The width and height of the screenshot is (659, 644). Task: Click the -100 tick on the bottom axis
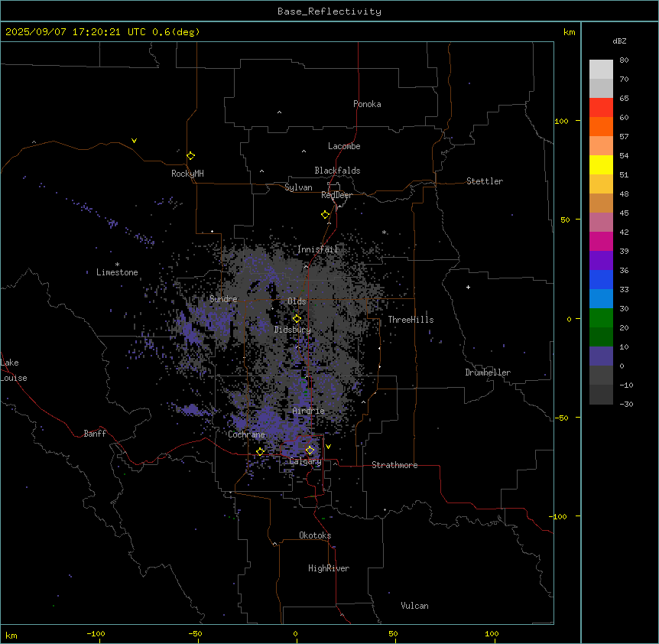point(96,634)
